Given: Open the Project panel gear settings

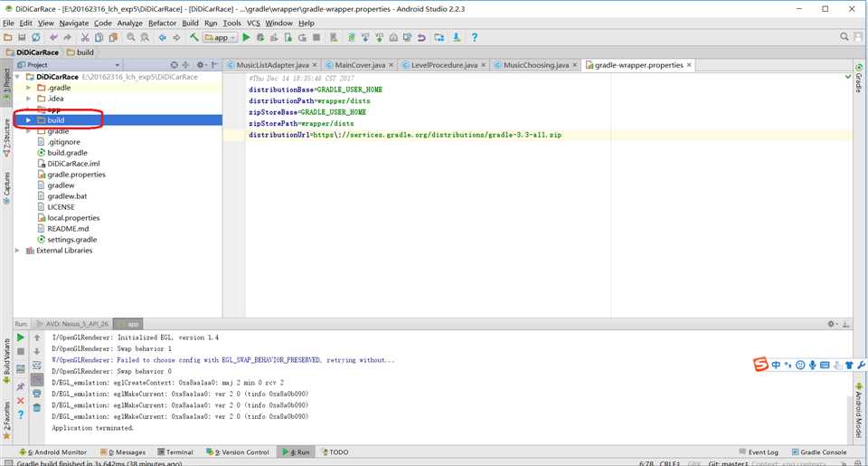Looking at the screenshot, I should coord(201,65).
